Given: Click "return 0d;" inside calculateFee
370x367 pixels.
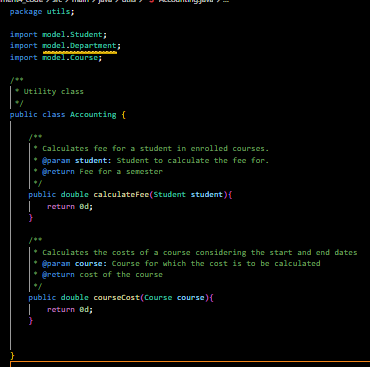Looking at the screenshot, I should click(70, 206).
